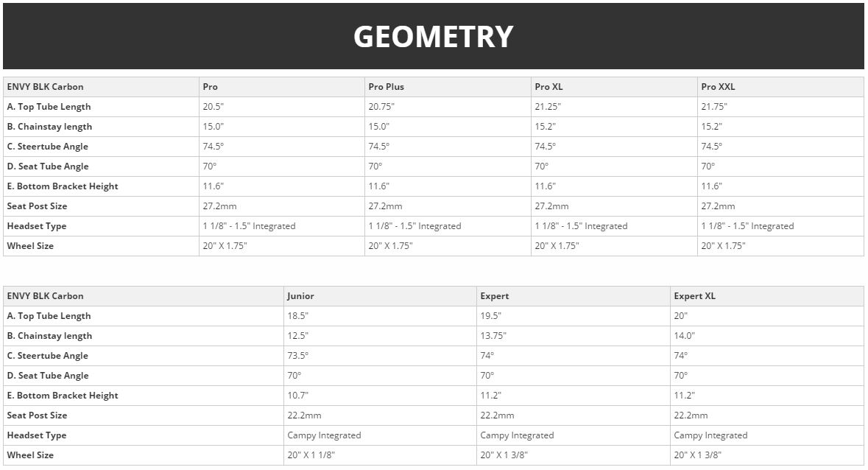Select Campy Integrated headset in Junior column
The height and width of the screenshot is (470, 868).
tap(324, 435)
